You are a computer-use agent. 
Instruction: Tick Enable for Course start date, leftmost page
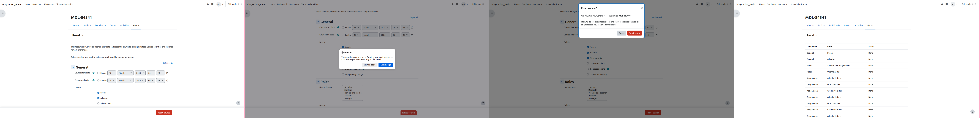(x=99, y=73)
